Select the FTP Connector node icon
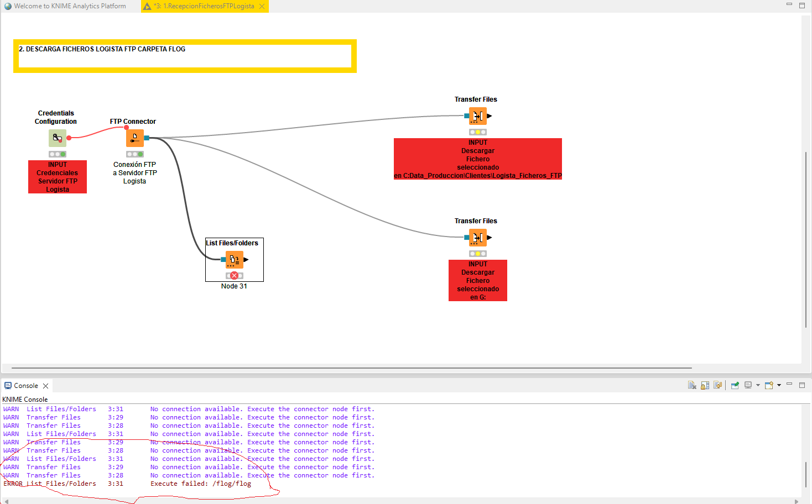812x504 pixels. [x=134, y=138]
